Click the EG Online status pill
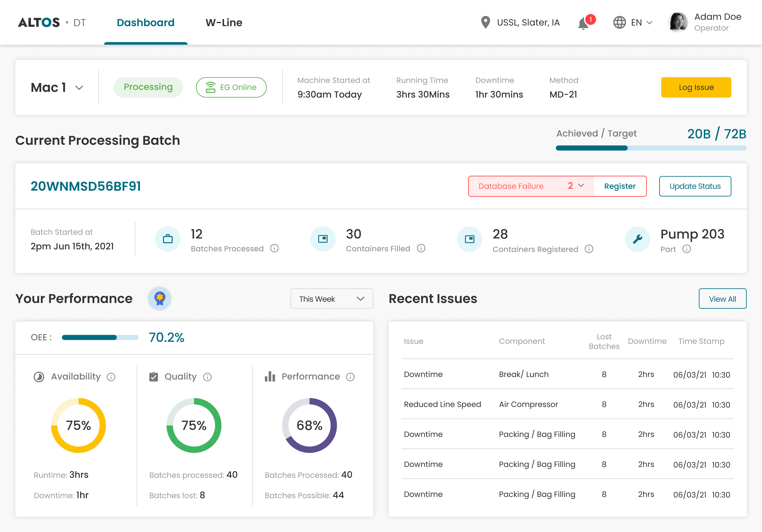Image resolution: width=762 pixels, height=532 pixels. [x=231, y=87]
